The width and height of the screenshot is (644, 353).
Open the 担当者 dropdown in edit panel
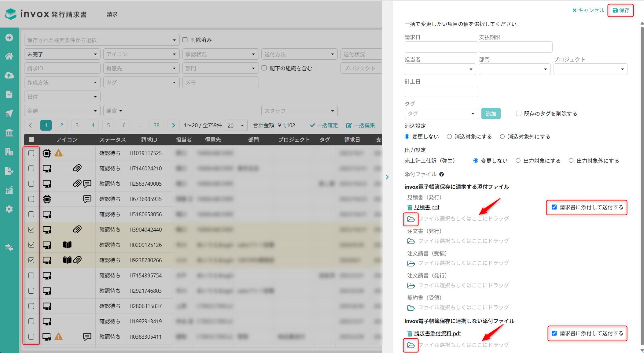(440, 69)
